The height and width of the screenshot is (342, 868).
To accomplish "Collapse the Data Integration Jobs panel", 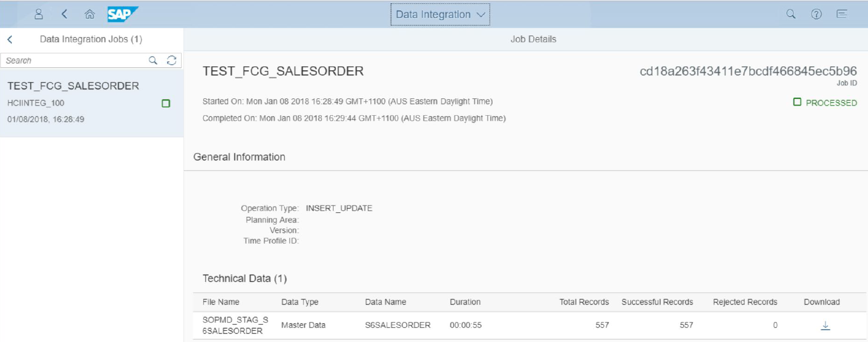I will point(9,39).
